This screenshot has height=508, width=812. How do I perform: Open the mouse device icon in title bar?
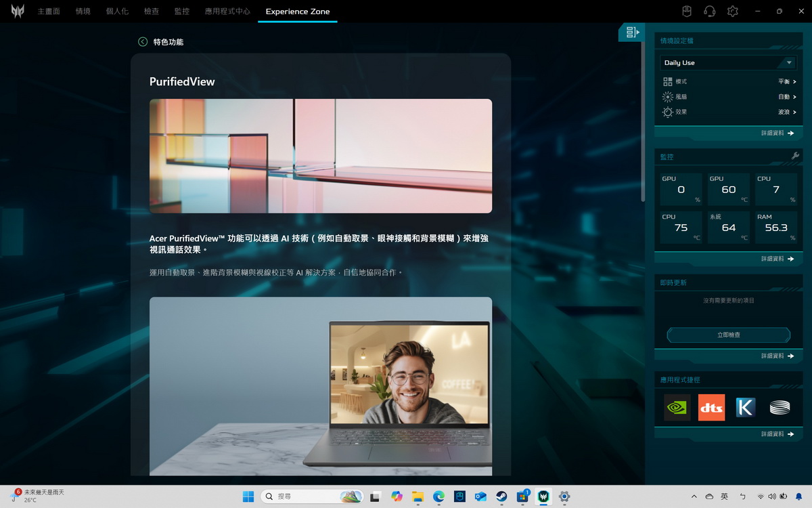coord(686,12)
